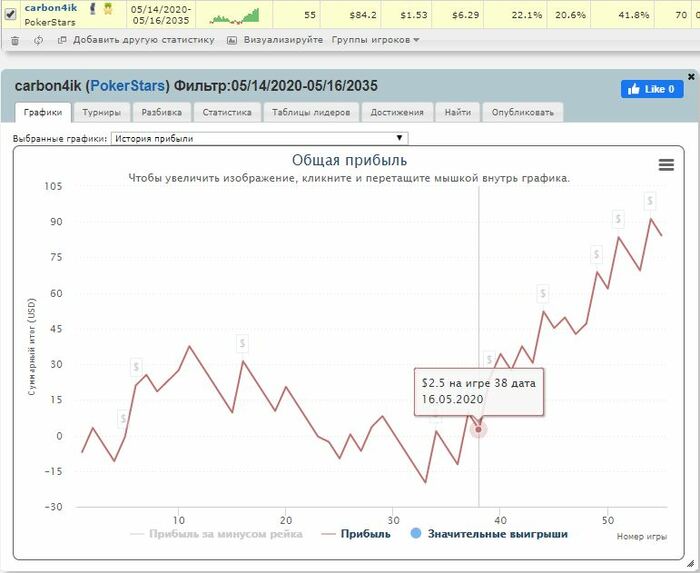Open carbon4ik player link
The height and width of the screenshot is (573, 700).
click(51, 8)
